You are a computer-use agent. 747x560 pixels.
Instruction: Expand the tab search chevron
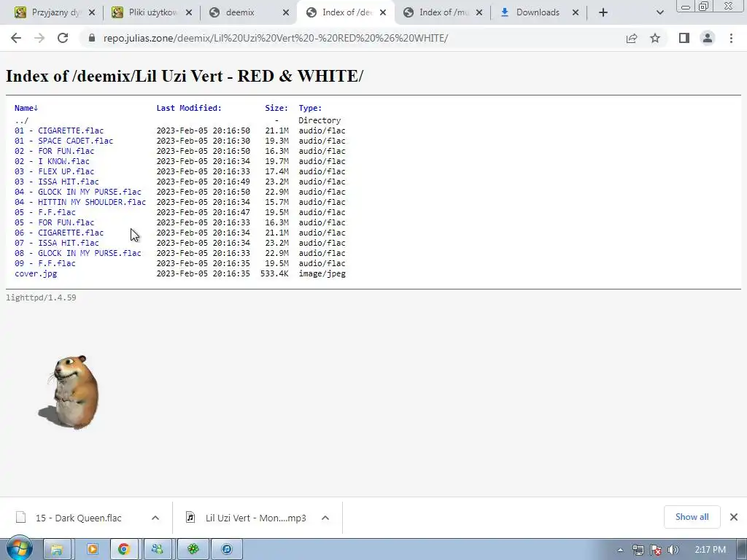pos(659,12)
